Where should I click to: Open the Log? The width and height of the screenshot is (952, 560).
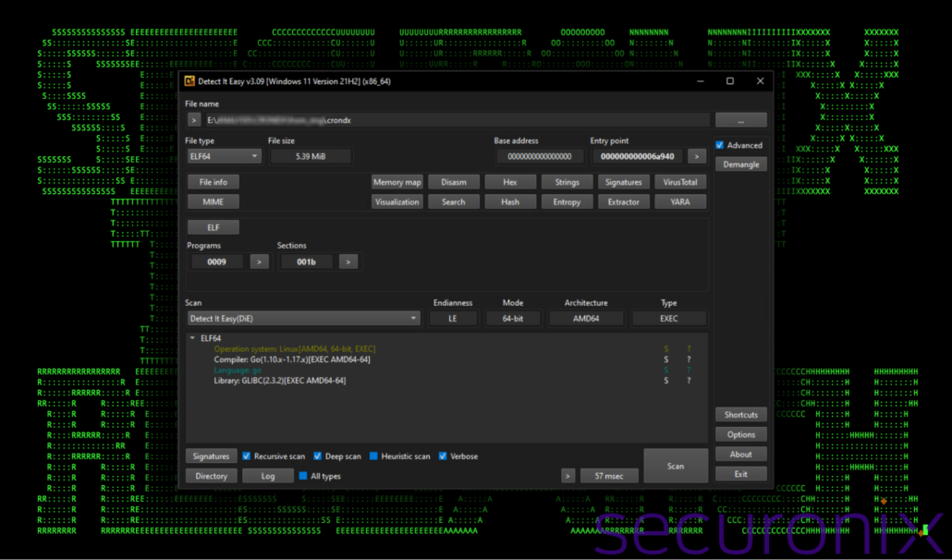268,476
